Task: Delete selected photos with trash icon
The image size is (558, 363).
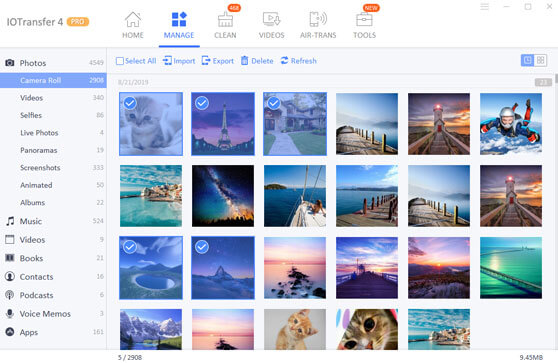Action: point(257,61)
